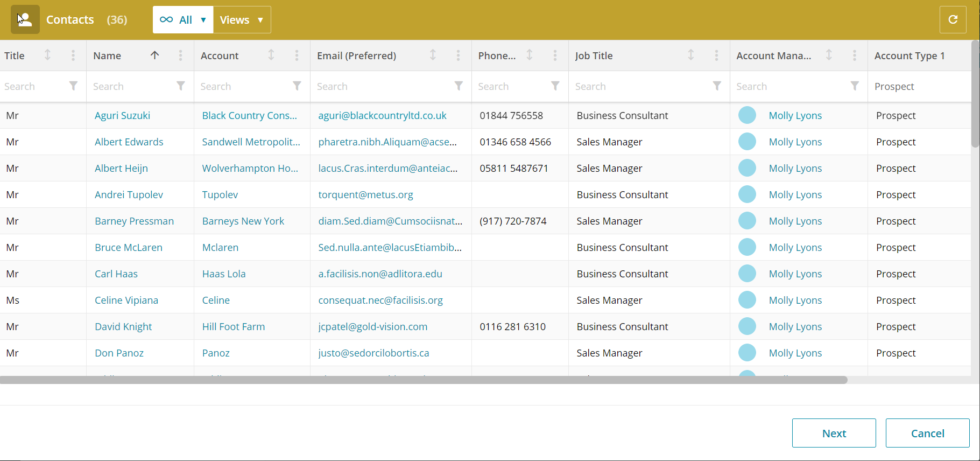Click phone number 01844 756558

point(511,115)
